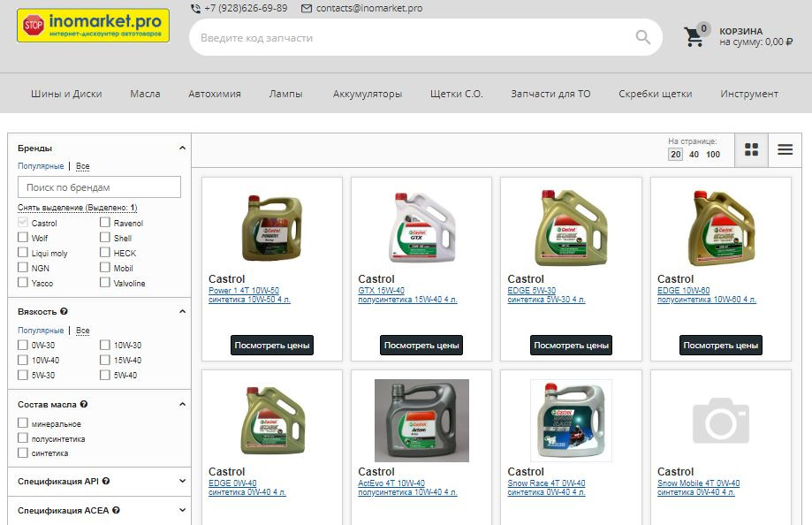Click Snow Mobile 4T placeholder camera image
812x525 pixels.
720,421
